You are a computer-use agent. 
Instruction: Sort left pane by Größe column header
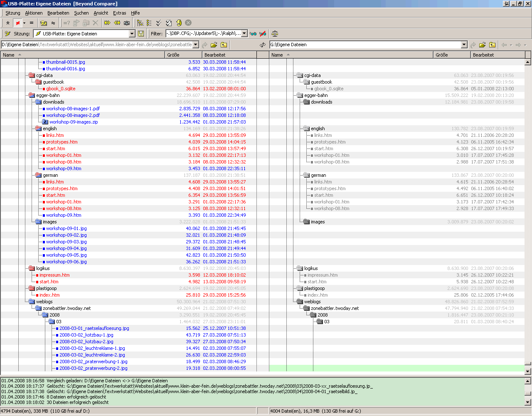pyautogui.click(x=184, y=55)
